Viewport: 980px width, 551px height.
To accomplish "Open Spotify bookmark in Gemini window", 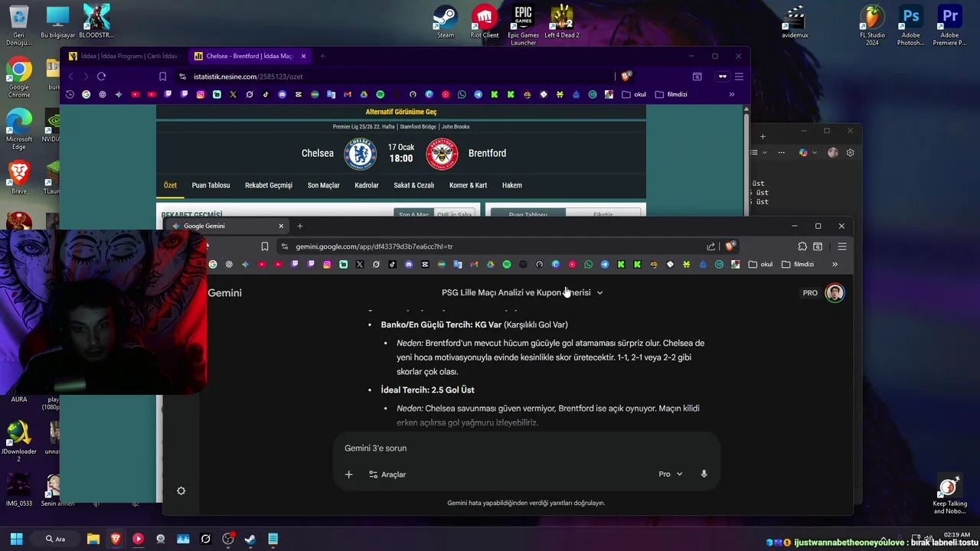I will point(507,265).
